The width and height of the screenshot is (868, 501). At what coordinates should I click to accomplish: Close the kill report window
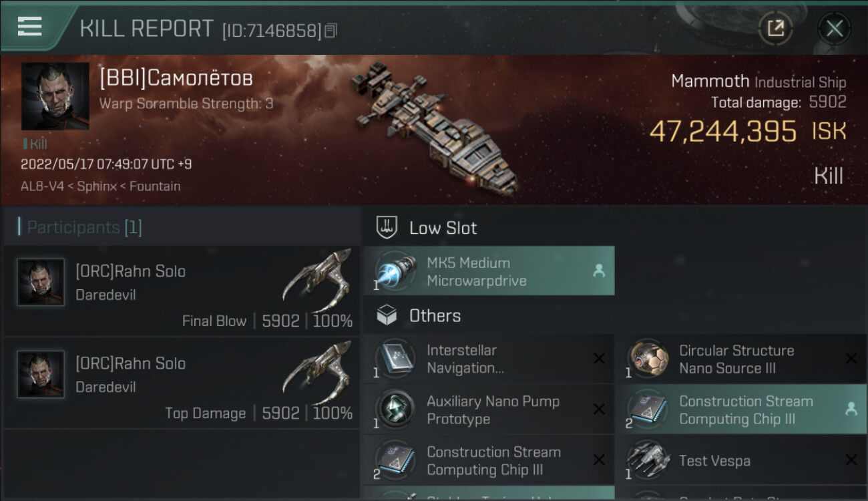point(834,28)
